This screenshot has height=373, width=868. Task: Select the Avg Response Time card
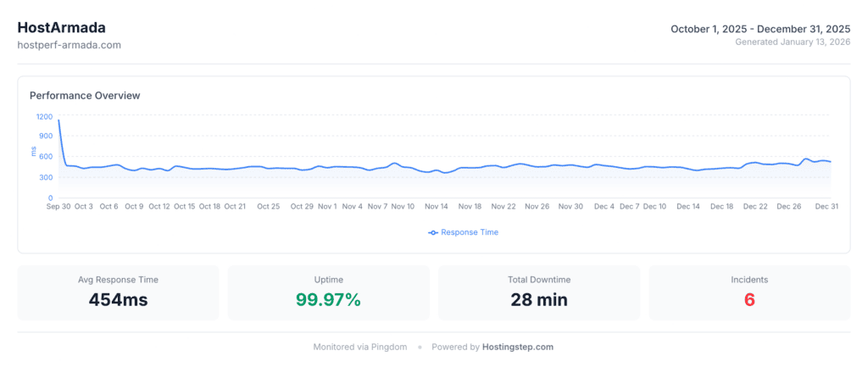tap(118, 292)
